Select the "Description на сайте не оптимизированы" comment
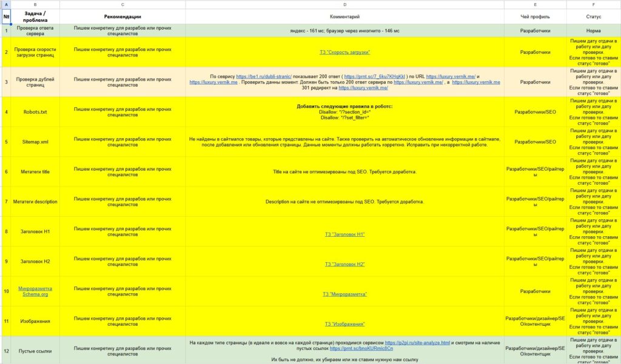The width and height of the screenshot is (621, 364). 344,202
